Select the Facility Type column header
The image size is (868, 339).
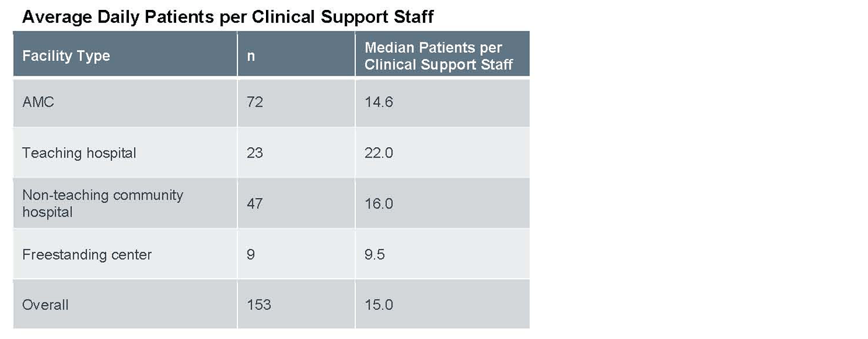pyautogui.click(x=66, y=56)
